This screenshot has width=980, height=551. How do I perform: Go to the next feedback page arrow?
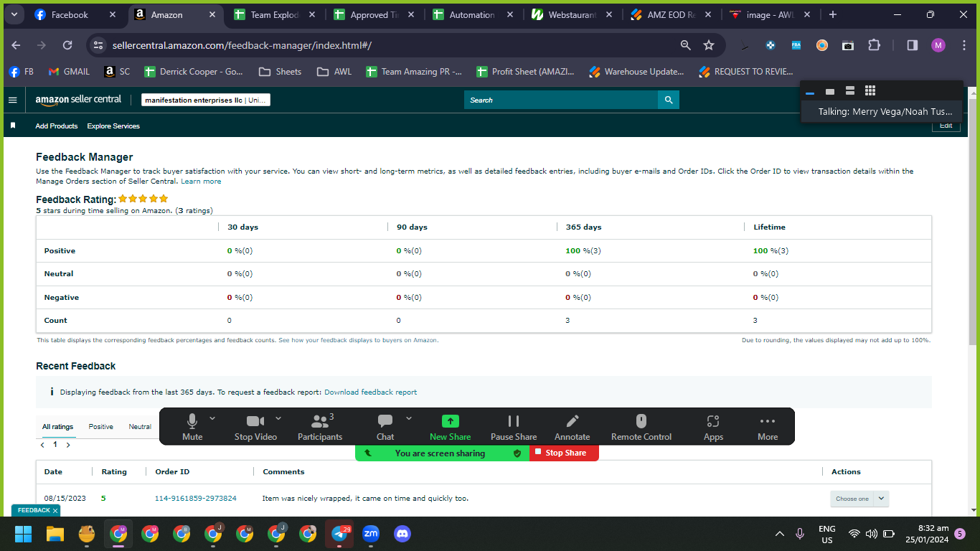pos(68,445)
